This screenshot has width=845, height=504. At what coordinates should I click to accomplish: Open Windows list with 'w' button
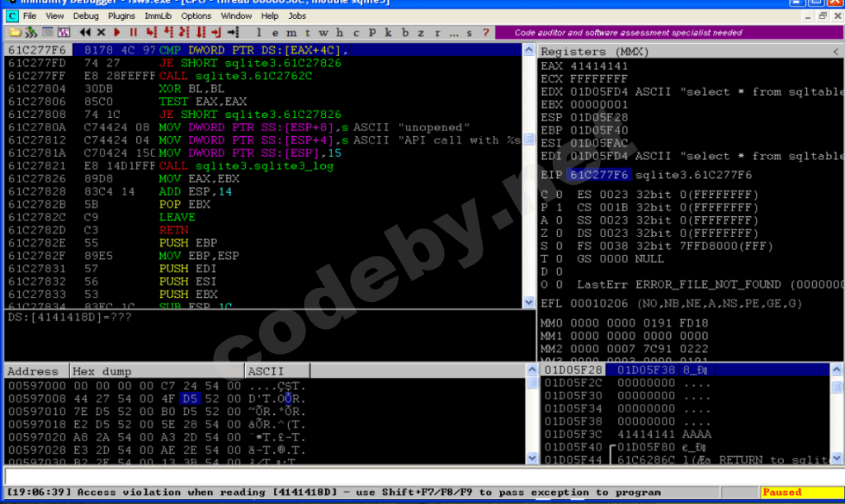pyautogui.click(x=323, y=33)
